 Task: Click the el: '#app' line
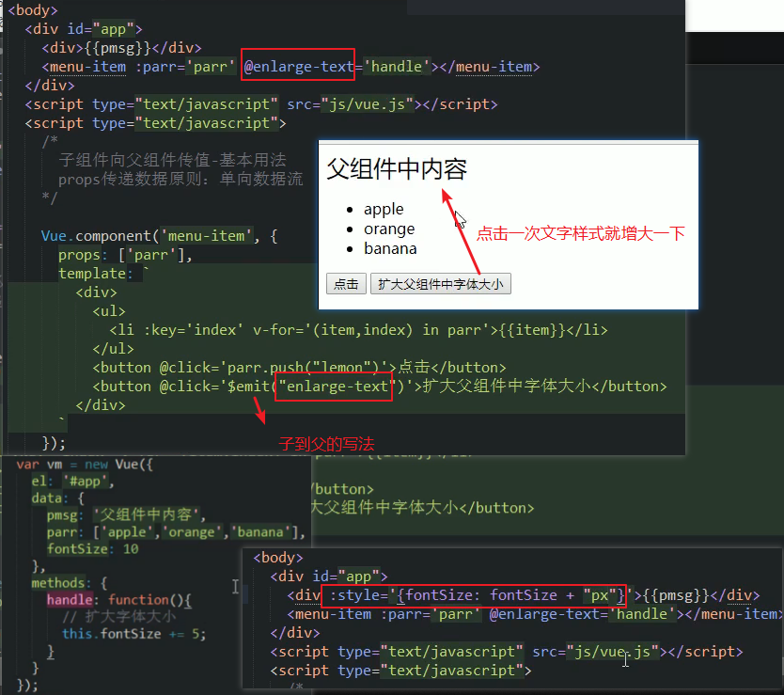[72, 481]
